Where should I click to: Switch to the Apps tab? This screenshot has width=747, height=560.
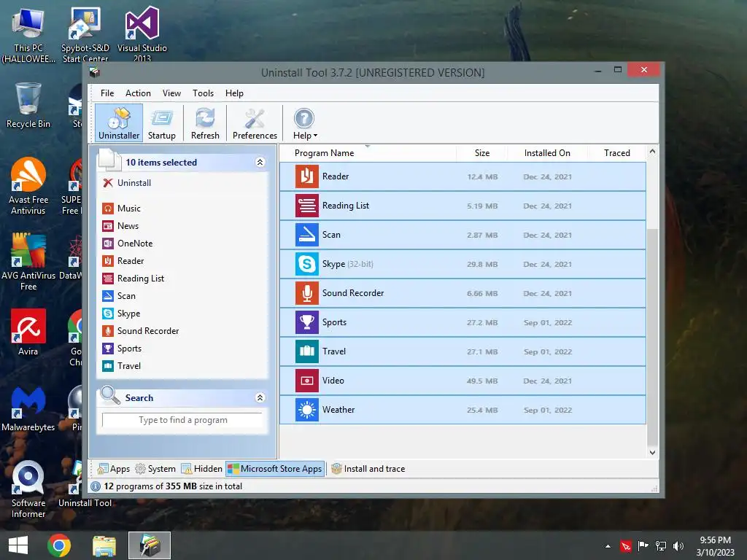coord(113,469)
